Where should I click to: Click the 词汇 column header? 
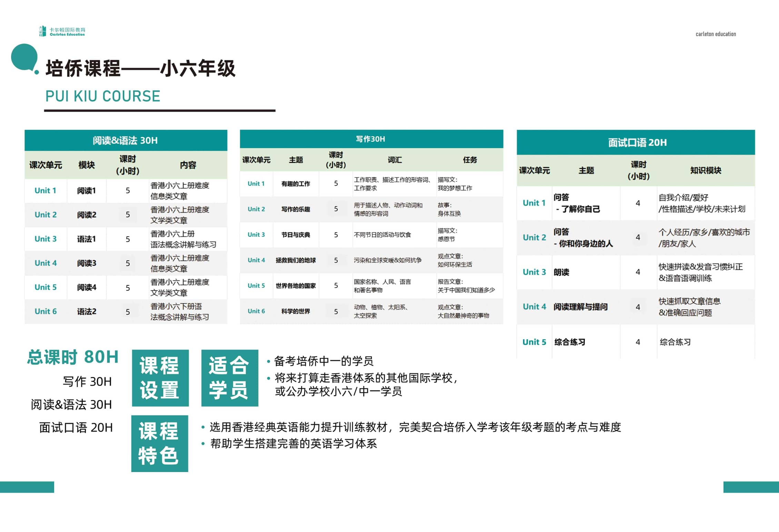395,160
